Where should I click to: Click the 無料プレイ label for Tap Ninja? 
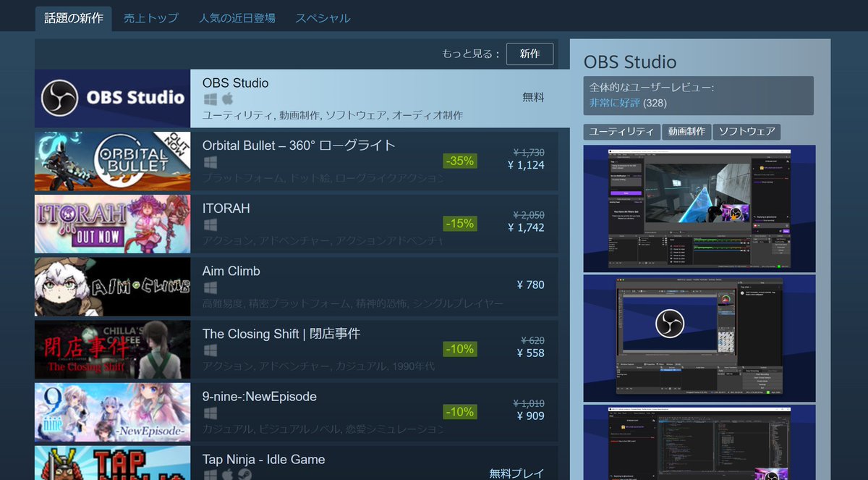click(516, 473)
